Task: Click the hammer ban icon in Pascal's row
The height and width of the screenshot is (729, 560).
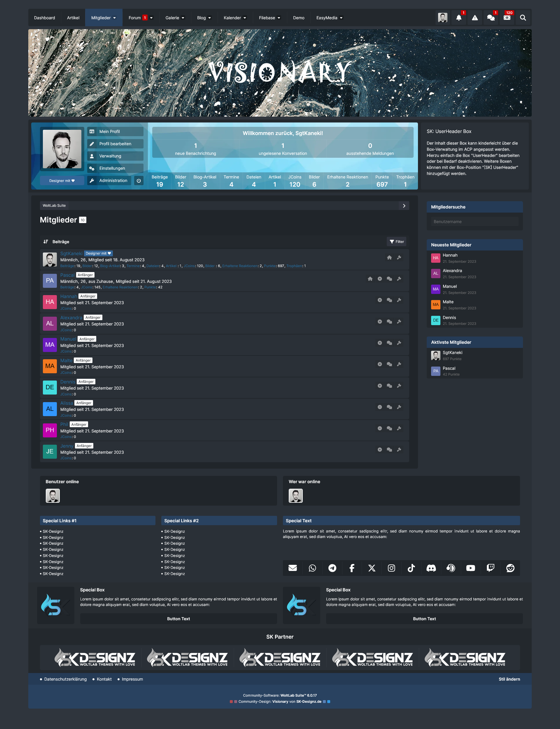Action: tap(399, 279)
